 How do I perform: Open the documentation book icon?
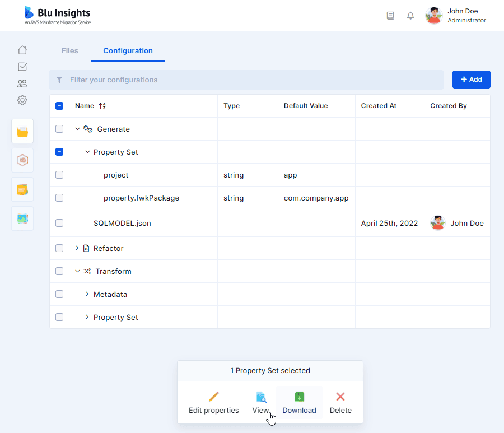[390, 16]
